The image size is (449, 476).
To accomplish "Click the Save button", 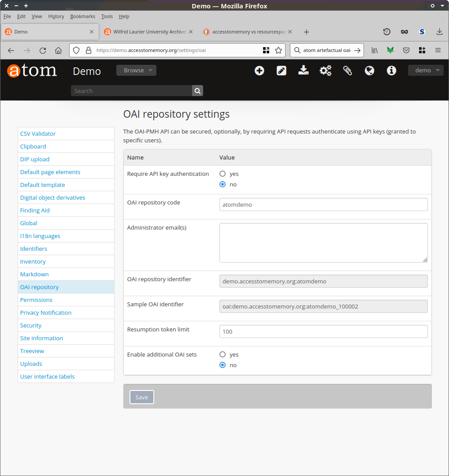I will [x=141, y=397].
